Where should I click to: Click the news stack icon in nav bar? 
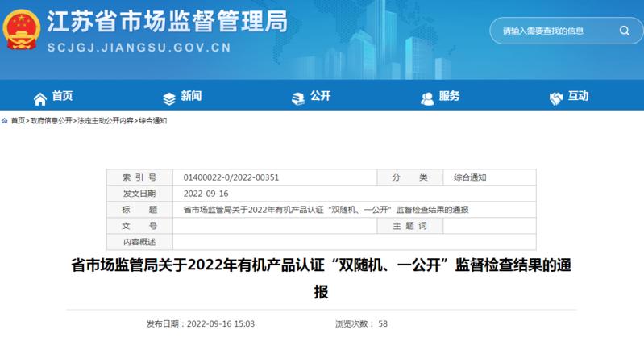(x=168, y=98)
